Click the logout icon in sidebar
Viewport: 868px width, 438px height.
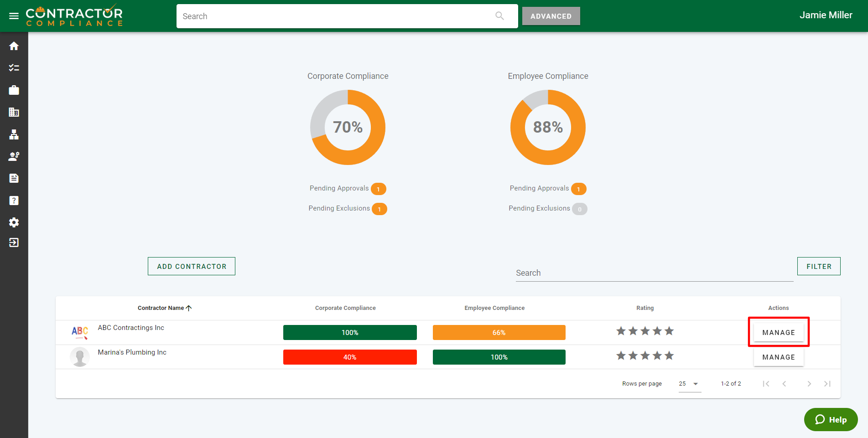14,242
